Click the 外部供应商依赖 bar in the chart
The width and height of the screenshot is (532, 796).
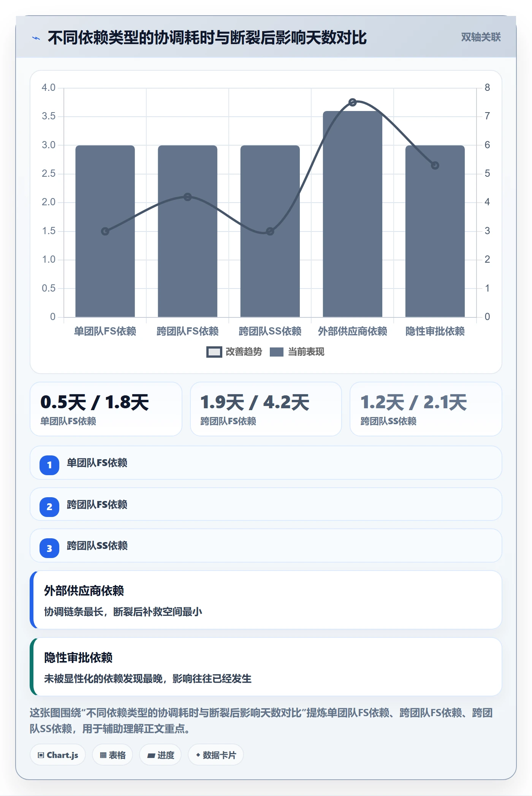coord(353,214)
